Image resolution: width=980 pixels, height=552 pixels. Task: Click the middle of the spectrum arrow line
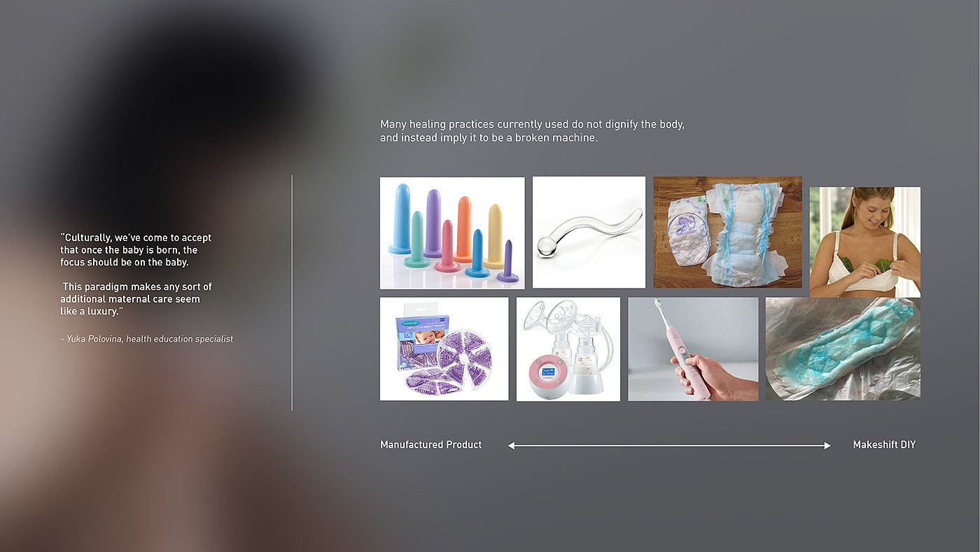coord(670,446)
